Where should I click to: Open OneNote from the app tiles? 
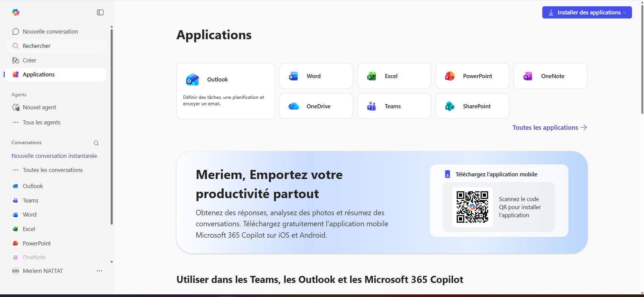(550, 76)
